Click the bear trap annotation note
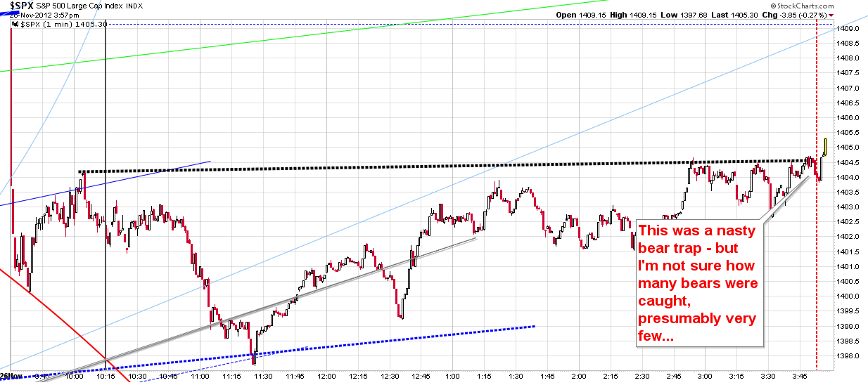868x385 pixels. (698, 283)
